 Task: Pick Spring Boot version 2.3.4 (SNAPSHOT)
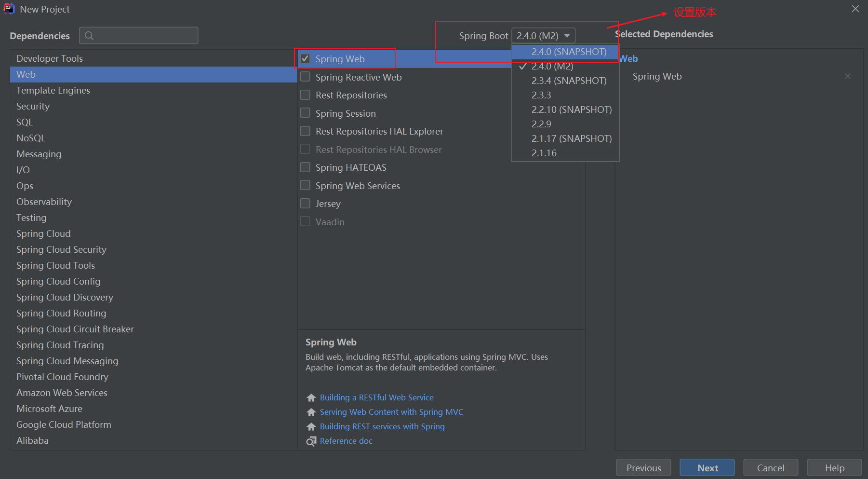point(565,81)
